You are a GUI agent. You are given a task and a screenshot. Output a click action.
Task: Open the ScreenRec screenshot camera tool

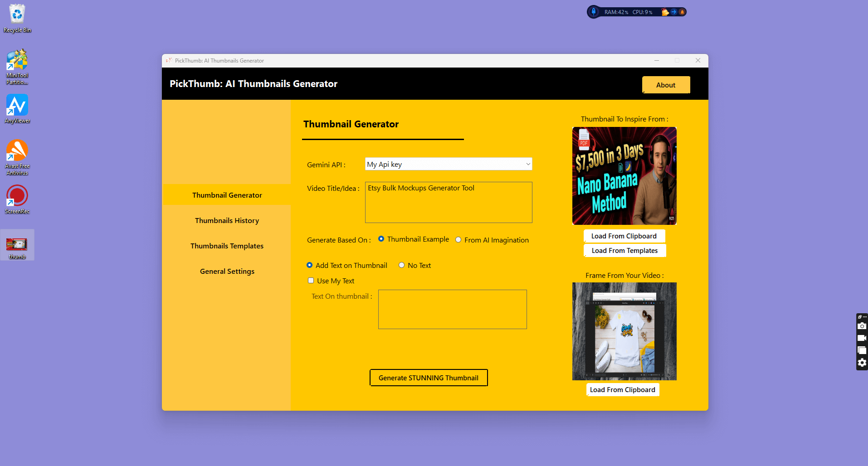click(862, 326)
